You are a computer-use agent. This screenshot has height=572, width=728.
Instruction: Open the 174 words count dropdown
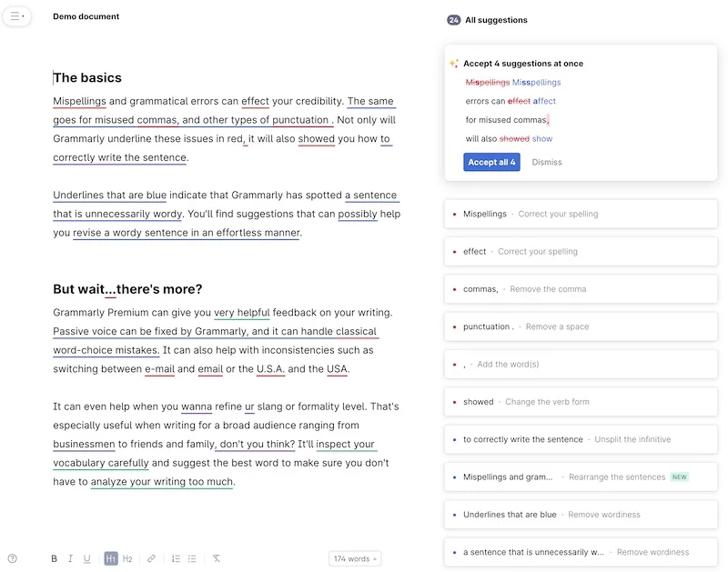tap(355, 558)
